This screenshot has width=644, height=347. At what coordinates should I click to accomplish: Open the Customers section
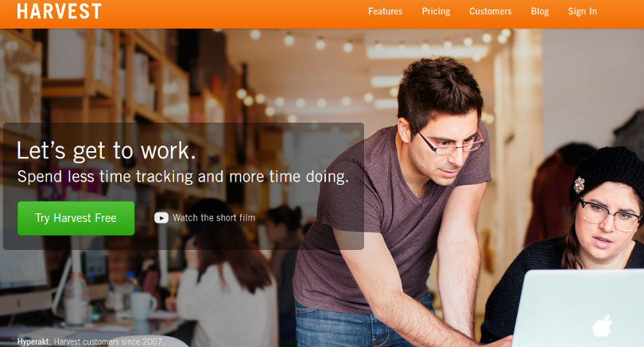[x=491, y=11]
